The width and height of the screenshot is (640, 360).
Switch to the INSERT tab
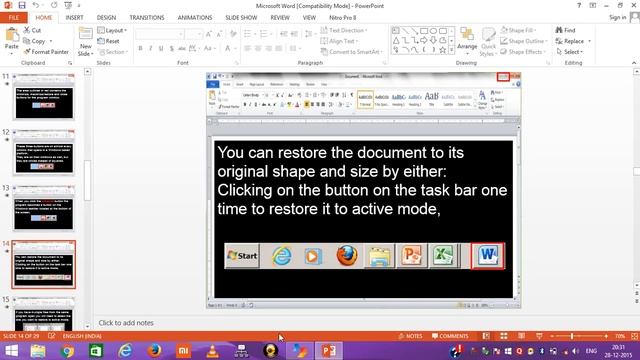tap(74, 18)
